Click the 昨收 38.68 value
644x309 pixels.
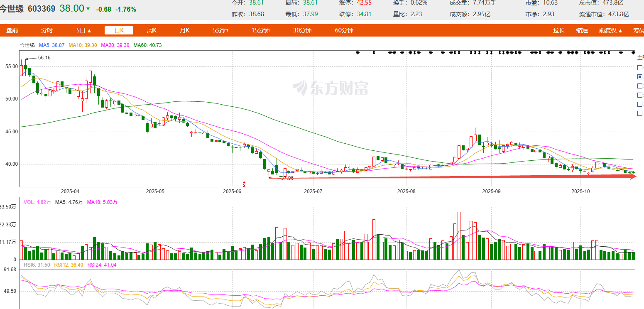(256, 14)
